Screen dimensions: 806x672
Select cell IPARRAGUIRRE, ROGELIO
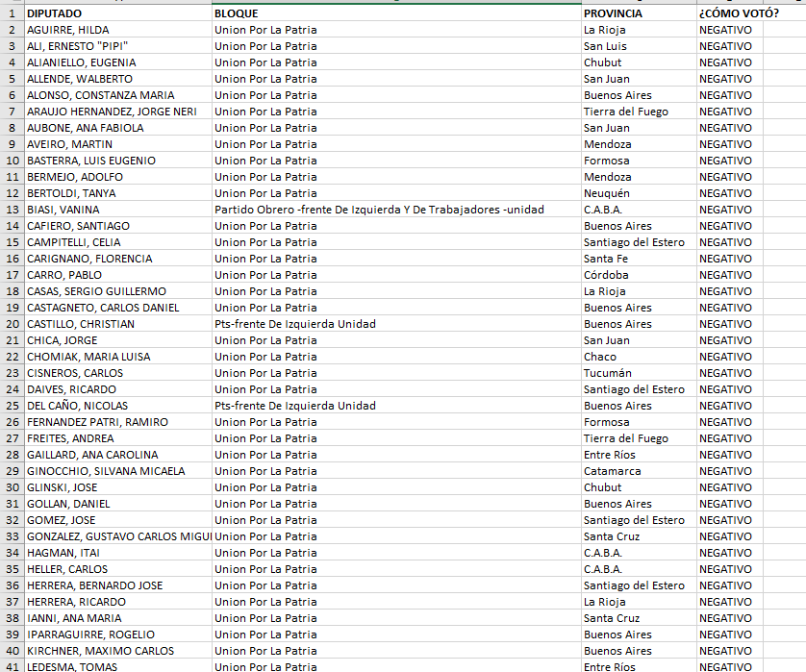[118, 635]
